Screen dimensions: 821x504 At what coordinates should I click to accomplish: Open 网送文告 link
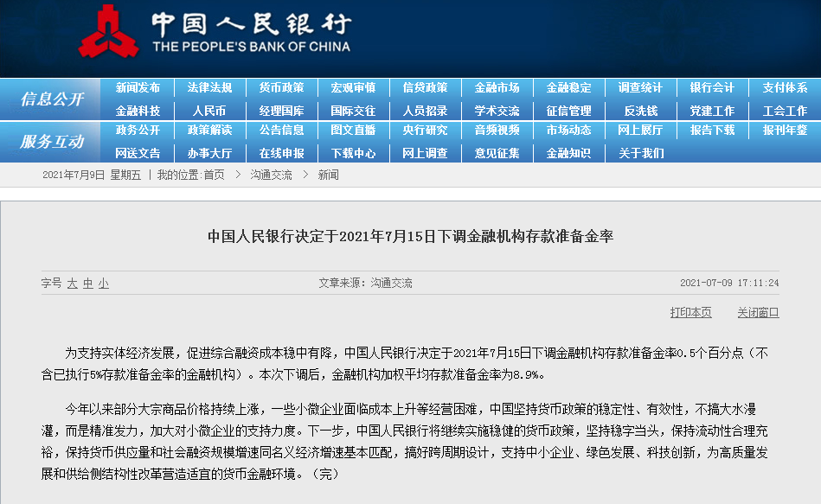138,153
